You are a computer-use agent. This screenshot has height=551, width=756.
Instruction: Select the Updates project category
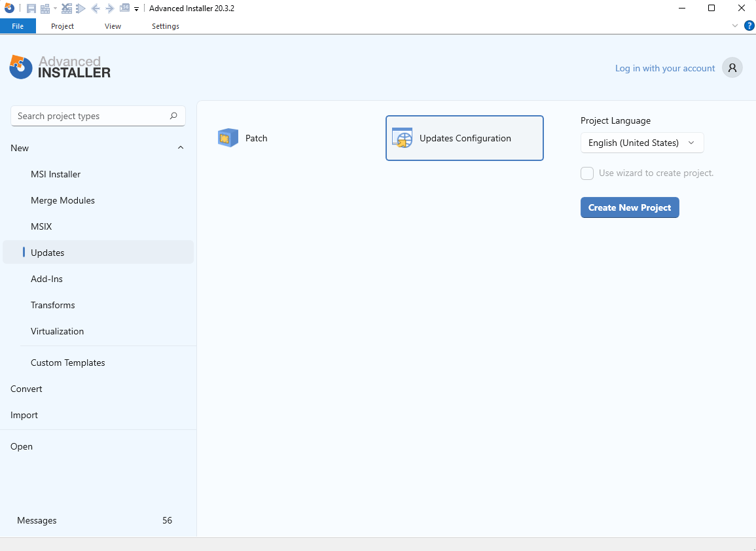(98, 252)
